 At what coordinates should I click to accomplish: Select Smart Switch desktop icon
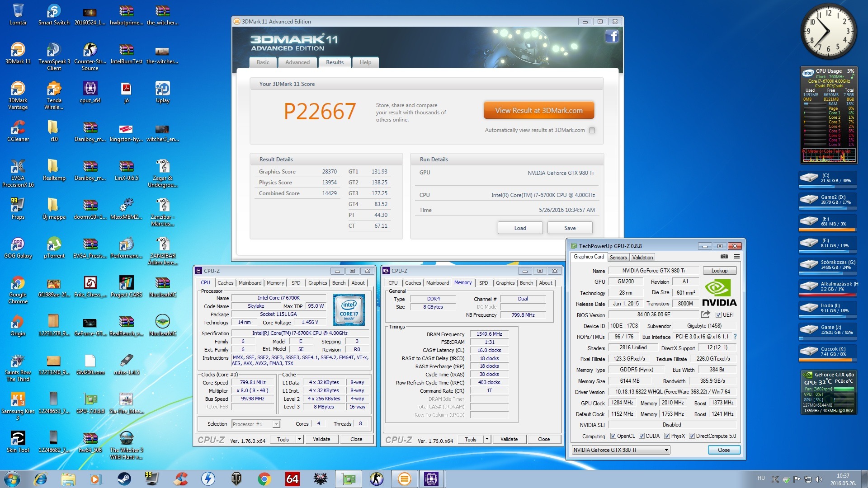click(54, 14)
